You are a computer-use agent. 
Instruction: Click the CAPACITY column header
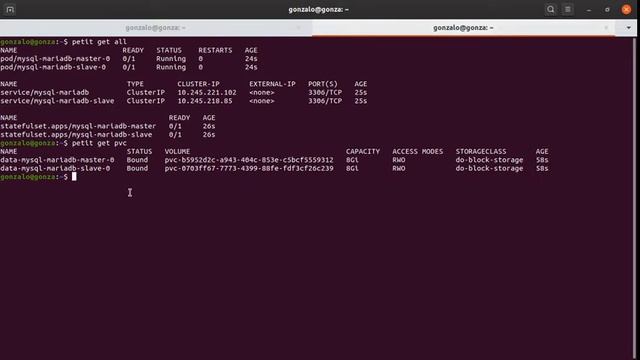[x=363, y=151]
